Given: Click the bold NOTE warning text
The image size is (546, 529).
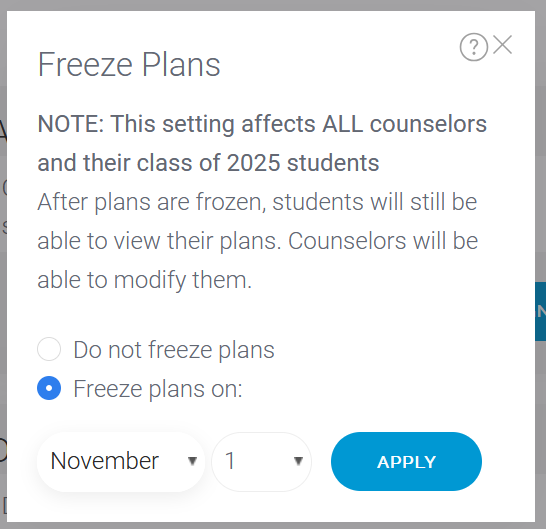Looking at the screenshot, I should (262, 143).
